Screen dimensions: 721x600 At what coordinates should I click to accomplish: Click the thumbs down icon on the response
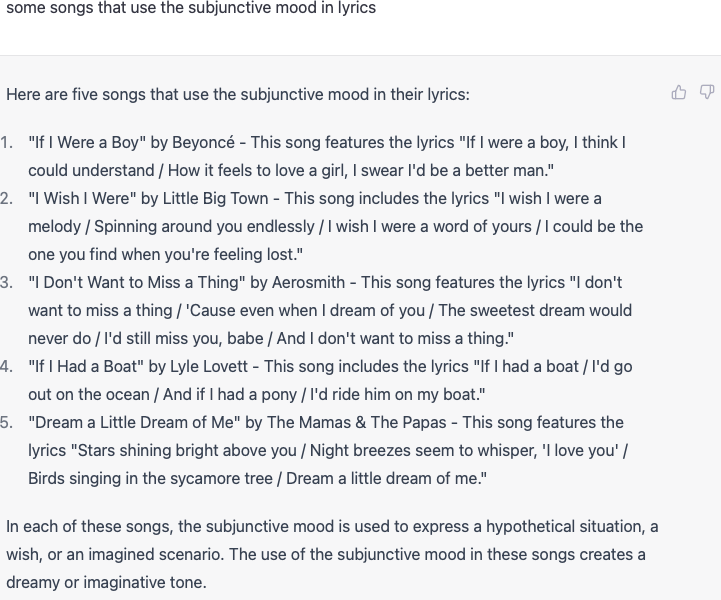click(x=707, y=92)
